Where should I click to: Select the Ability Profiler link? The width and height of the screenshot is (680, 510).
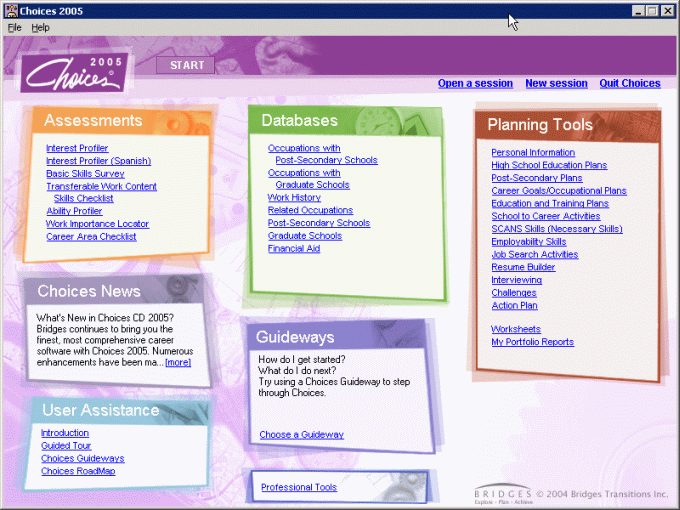coord(74,211)
